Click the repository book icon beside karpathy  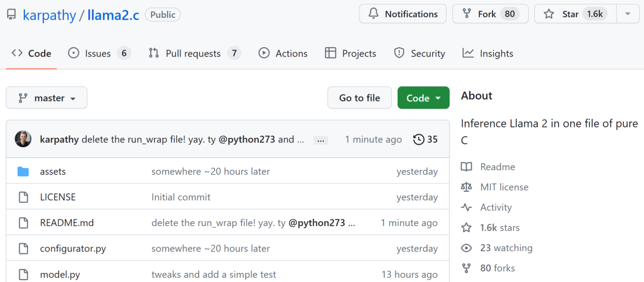(x=11, y=15)
